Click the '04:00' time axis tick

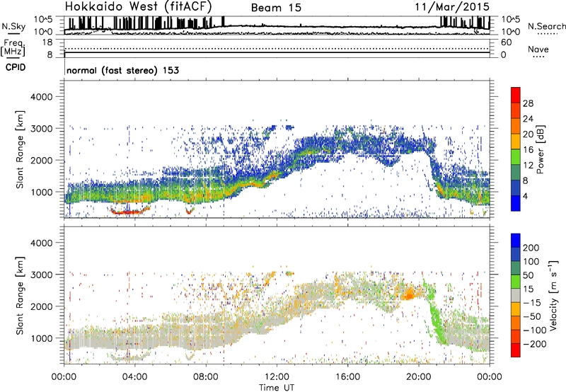(x=134, y=377)
